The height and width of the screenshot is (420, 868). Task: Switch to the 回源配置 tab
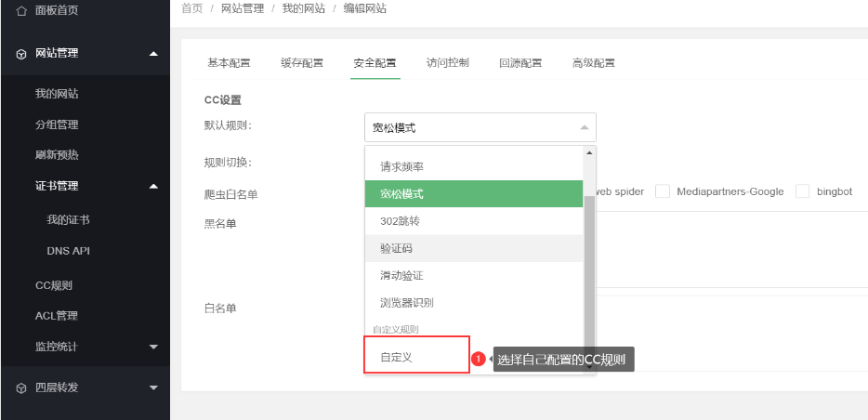coord(520,63)
